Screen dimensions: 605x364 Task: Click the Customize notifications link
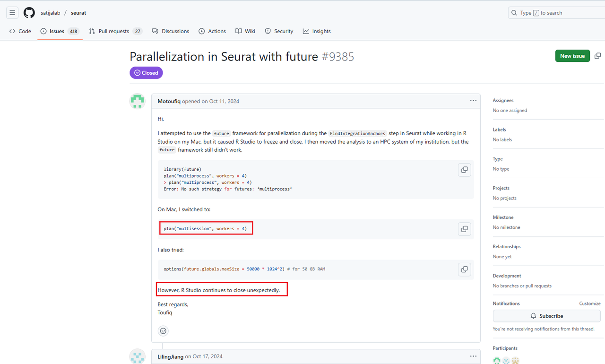589,303
